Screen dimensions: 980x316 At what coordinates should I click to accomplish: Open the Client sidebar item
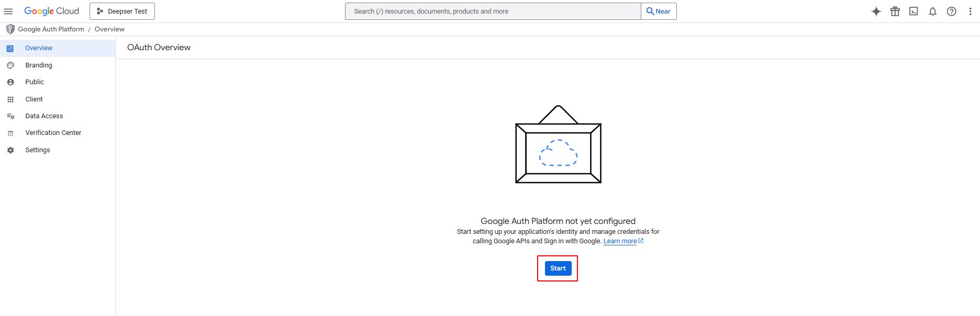tap(58, 99)
